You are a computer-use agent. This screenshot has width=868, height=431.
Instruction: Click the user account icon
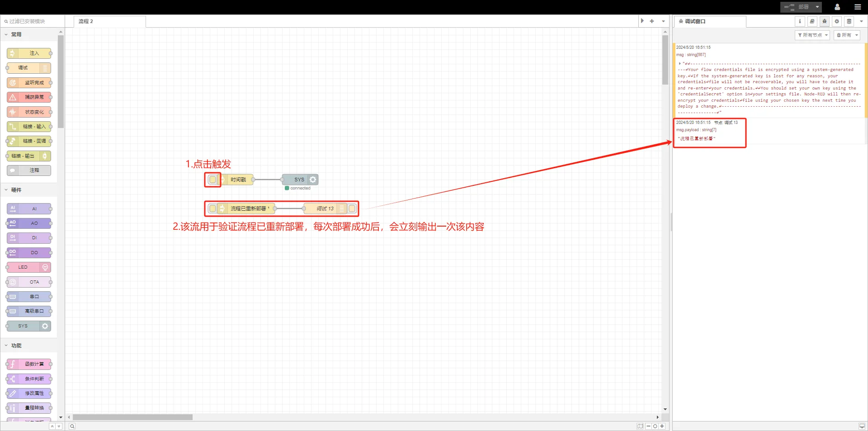click(x=837, y=7)
